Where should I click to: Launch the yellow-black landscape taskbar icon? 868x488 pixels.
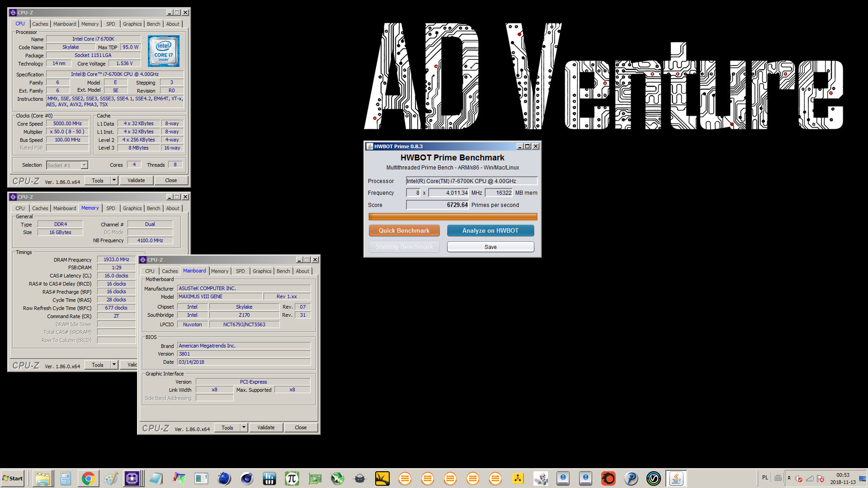click(382, 479)
